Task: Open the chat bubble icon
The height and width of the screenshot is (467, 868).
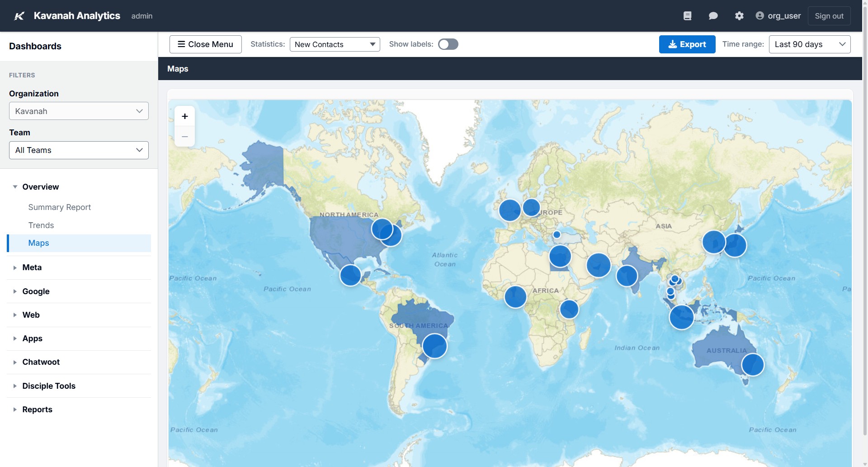Action: point(713,16)
